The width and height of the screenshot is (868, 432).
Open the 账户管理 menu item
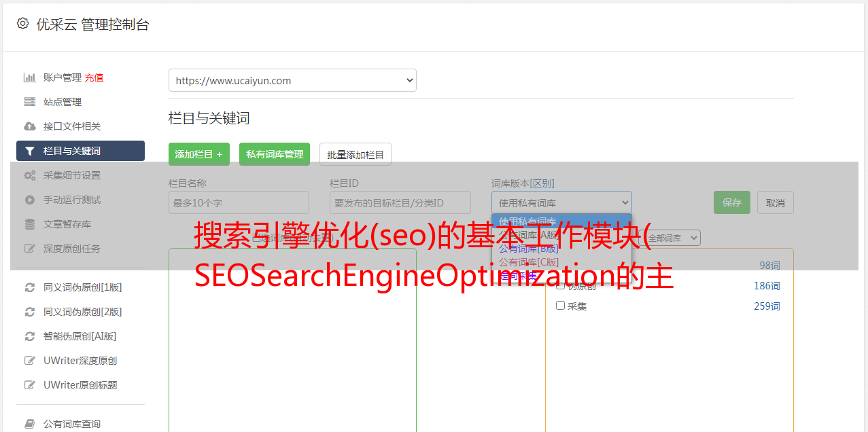coord(63,77)
